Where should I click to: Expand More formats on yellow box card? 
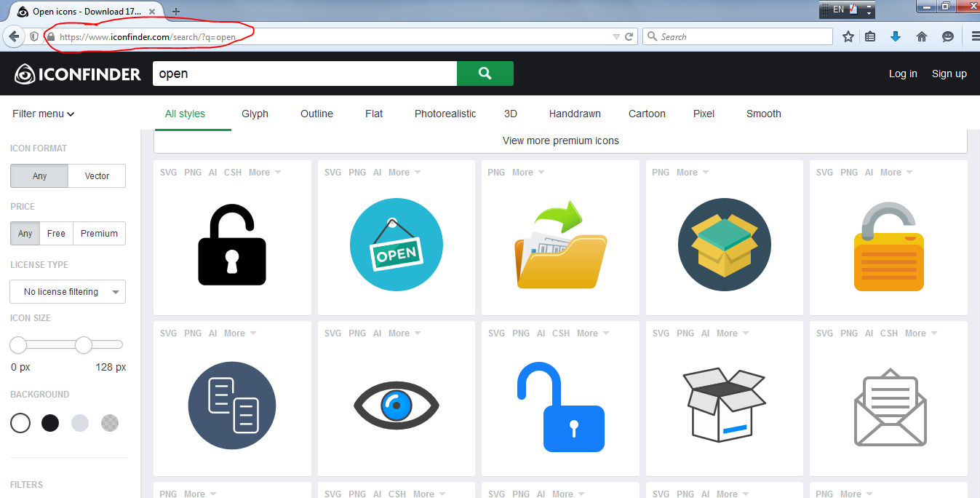pos(693,173)
